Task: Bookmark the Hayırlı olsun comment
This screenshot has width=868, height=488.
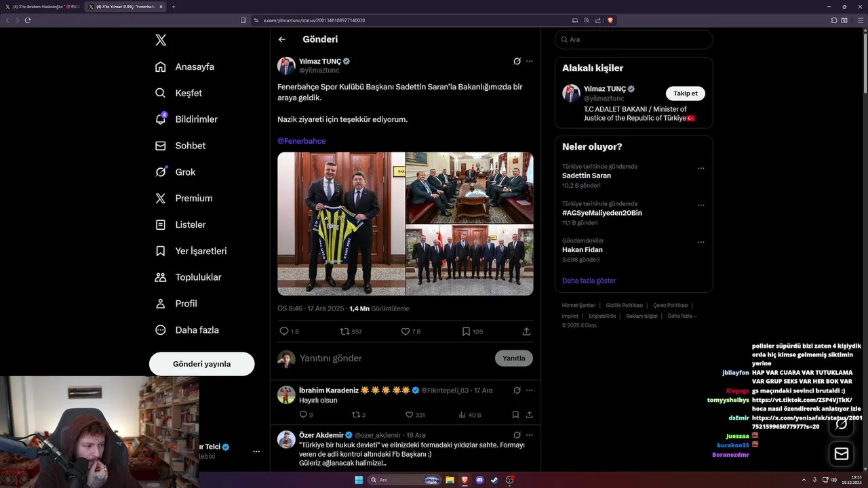Action: click(x=515, y=415)
